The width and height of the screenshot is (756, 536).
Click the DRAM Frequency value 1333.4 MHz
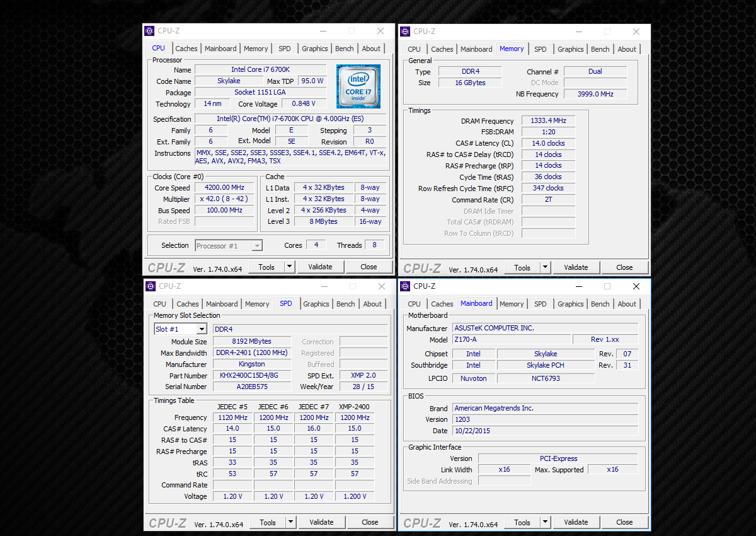click(548, 120)
